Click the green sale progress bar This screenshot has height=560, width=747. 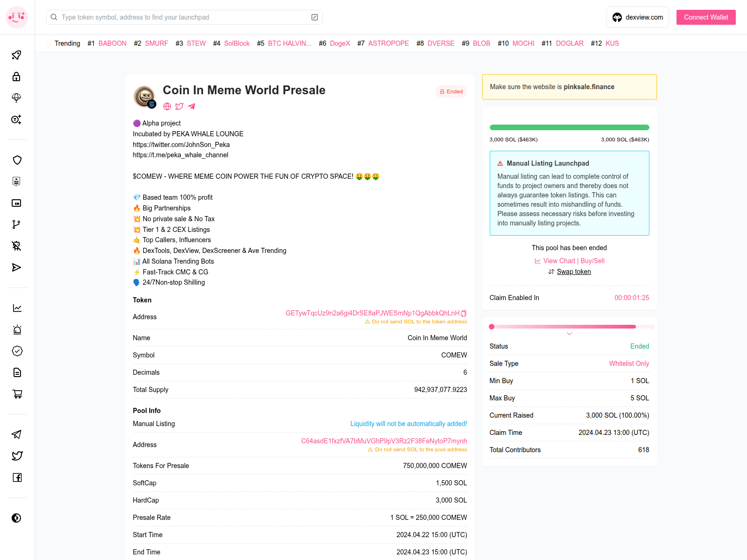[x=570, y=127]
